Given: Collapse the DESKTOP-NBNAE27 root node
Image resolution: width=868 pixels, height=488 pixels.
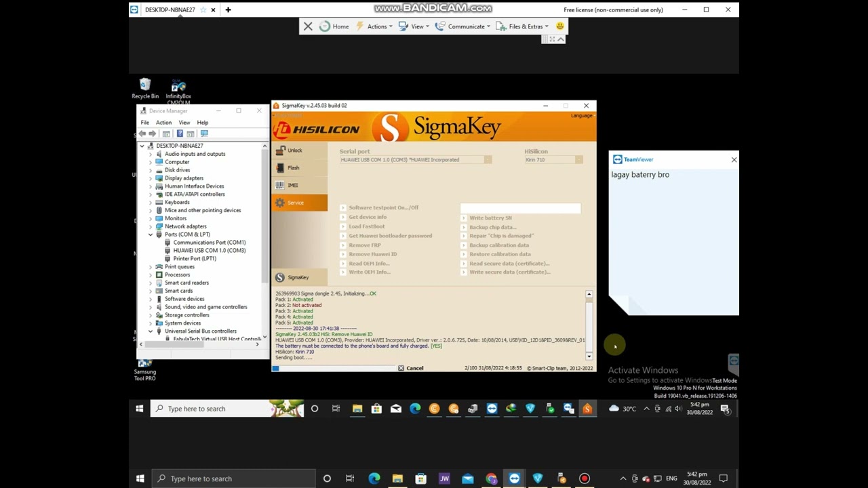Looking at the screenshot, I should (x=142, y=146).
